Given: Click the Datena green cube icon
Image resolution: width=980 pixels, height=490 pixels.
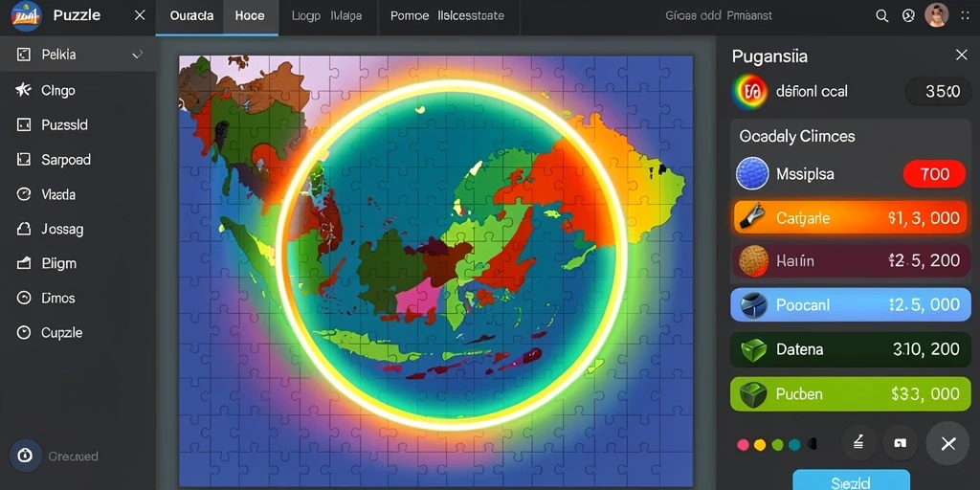Looking at the screenshot, I should click(x=753, y=350).
